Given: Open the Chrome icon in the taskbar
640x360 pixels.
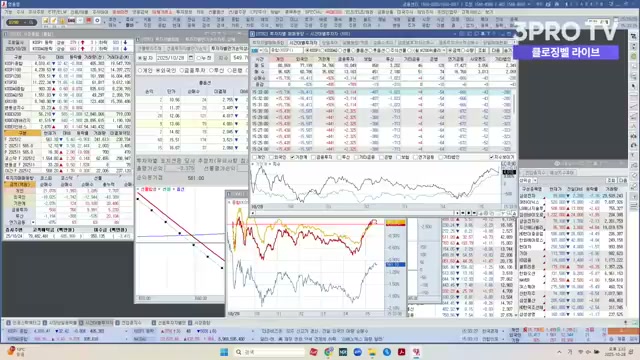Looking at the screenshot, I should tap(328, 352).
